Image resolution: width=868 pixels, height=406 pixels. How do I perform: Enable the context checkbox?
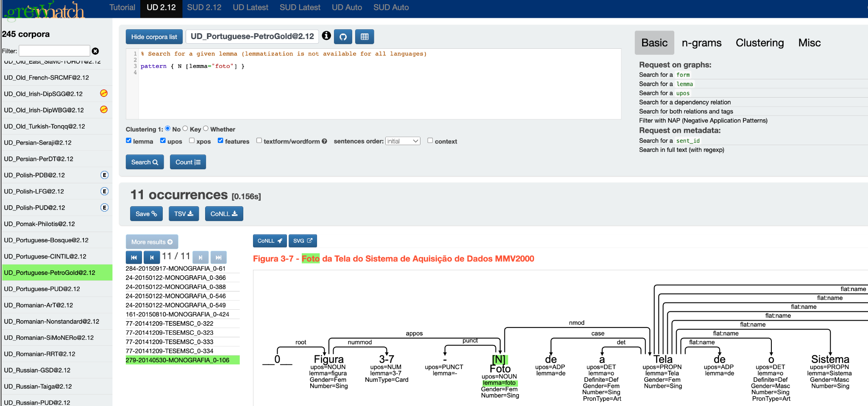430,141
